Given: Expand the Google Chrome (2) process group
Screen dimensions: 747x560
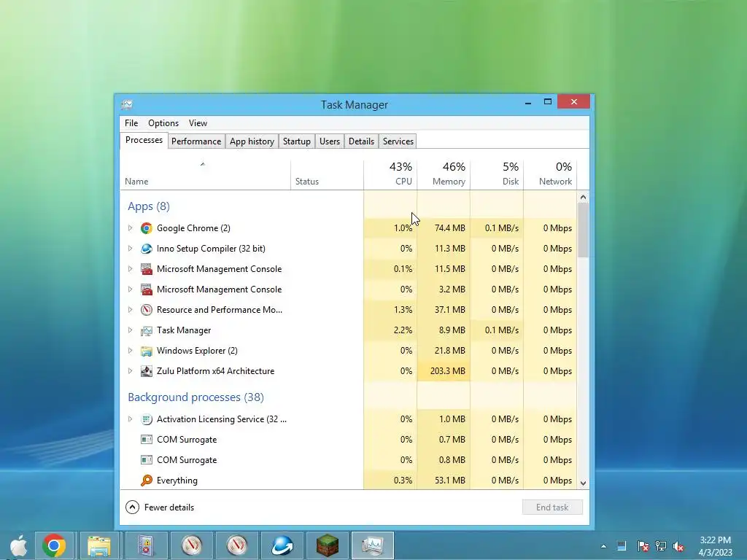Looking at the screenshot, I should (x=130, y=228).
